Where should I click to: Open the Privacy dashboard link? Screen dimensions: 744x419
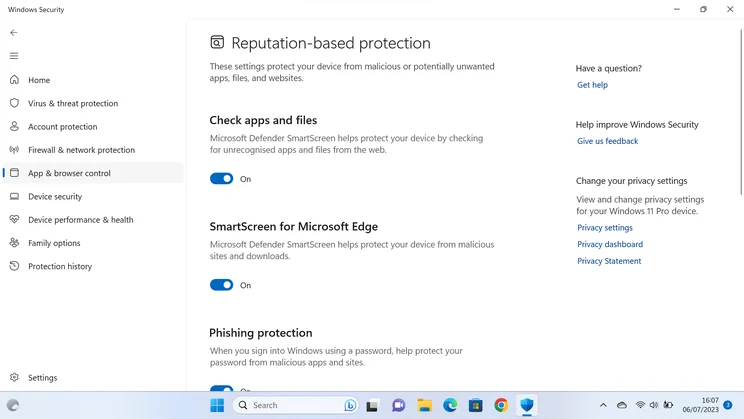click(610, 244)
